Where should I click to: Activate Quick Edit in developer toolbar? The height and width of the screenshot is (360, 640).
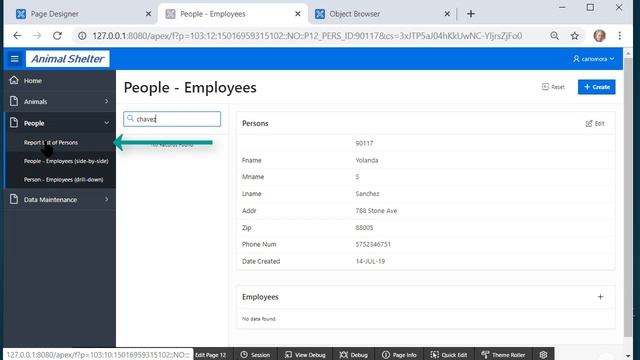(x=448, y=355)
